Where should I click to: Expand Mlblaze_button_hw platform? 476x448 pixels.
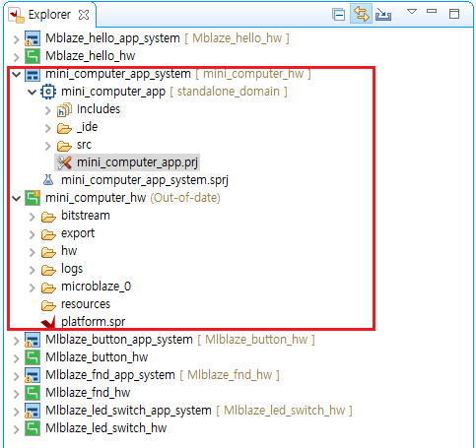16,358
